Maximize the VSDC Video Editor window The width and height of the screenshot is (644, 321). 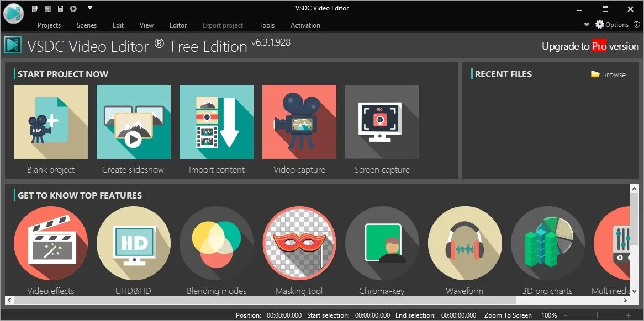(x=605, y=9)
